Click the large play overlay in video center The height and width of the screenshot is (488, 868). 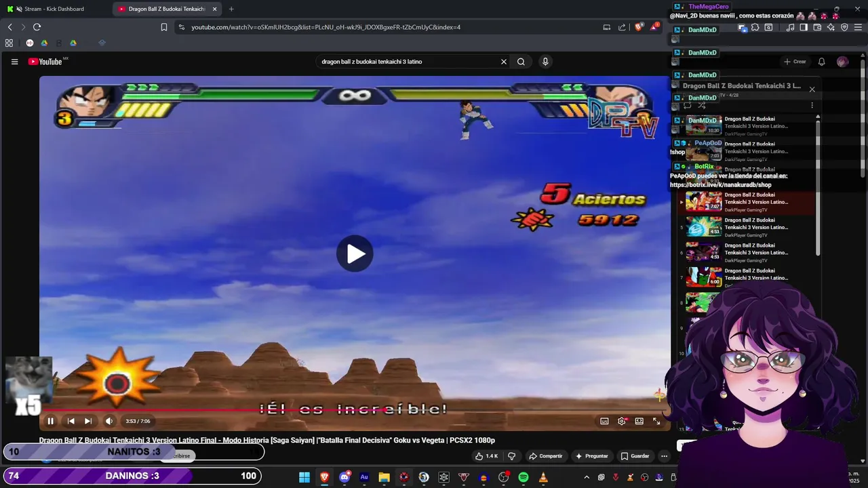click(x=355, y=253)
